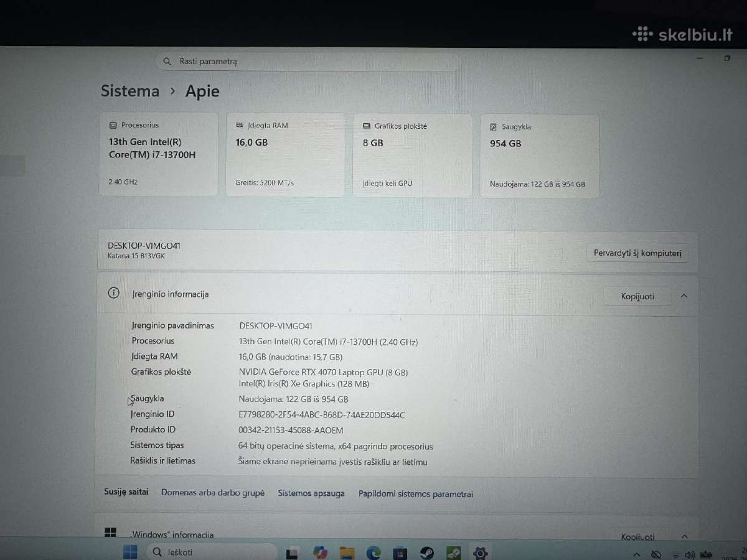Image resolution: width=747 pixels, height=560 pixels.
Task: Click the restore window button at top right
Action: point(726,58)
